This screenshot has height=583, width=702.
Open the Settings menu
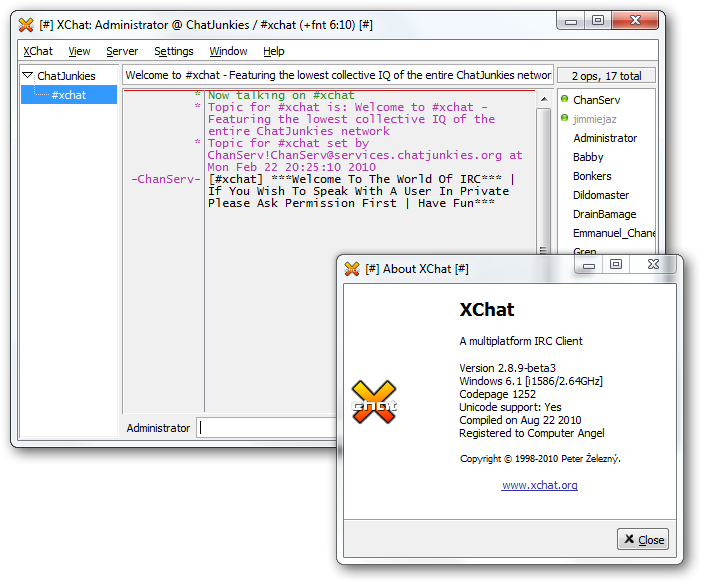174,51
